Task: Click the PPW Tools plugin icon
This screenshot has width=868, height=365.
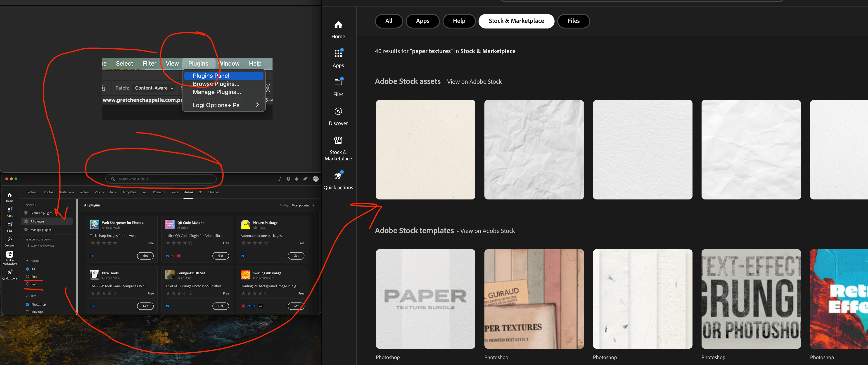Action: click(x=95, y=275)
